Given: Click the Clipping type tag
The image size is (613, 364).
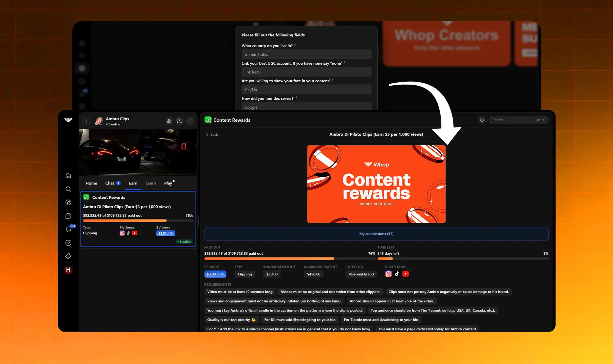Looking at the screenshot, I should coord(245,274).
